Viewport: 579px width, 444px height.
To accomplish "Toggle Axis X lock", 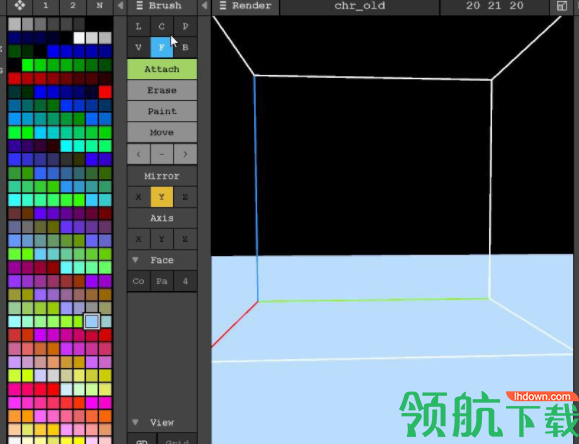I will tap(138, 239).
